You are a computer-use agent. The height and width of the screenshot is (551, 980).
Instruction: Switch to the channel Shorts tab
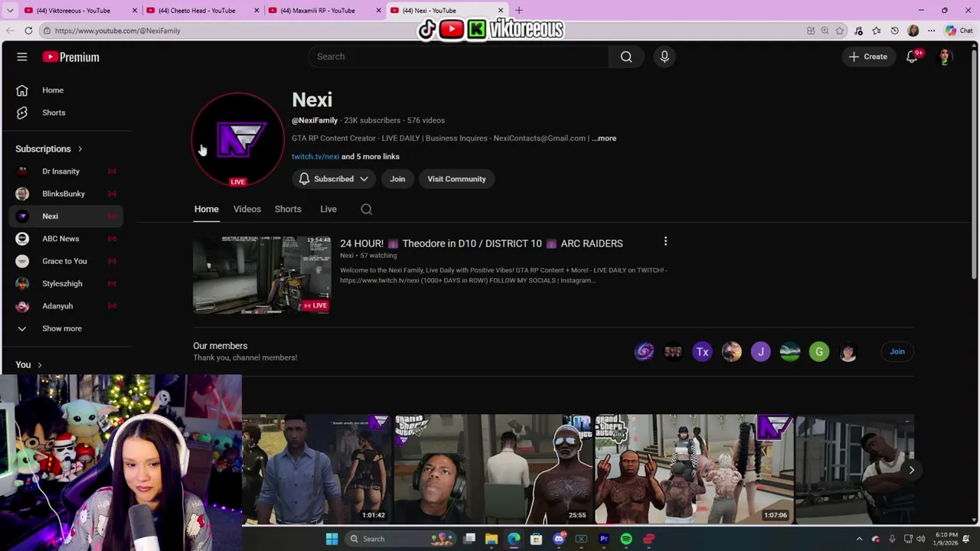[288, 209]
